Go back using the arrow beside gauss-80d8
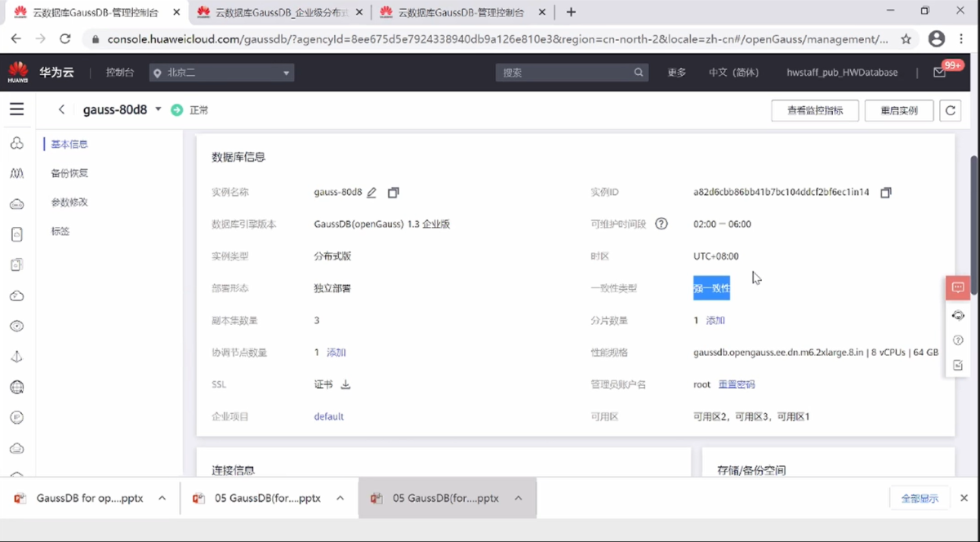 (x=61, y=109)
